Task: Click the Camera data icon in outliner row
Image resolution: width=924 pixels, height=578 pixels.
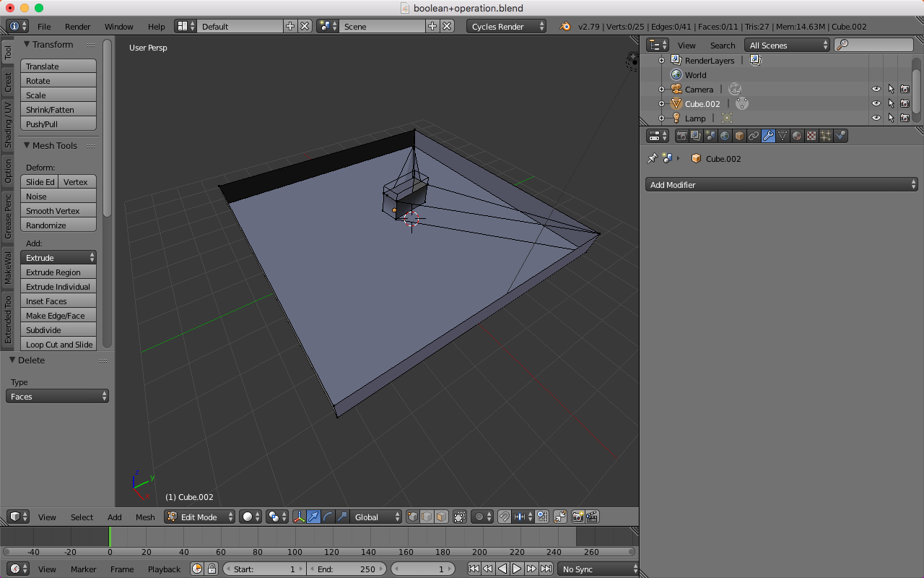Action: 735,89
